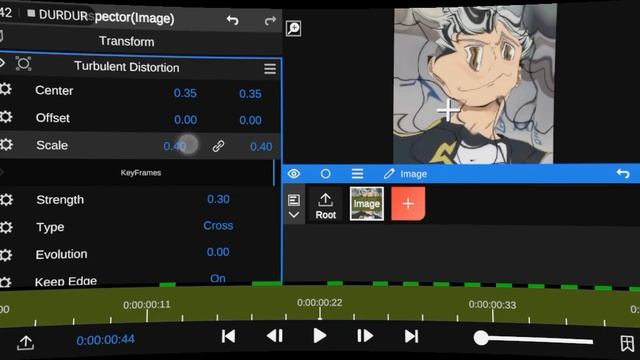Click the current timecode 0:00:00:44
This screenshot has height=360, width=640.
(105, 340)
